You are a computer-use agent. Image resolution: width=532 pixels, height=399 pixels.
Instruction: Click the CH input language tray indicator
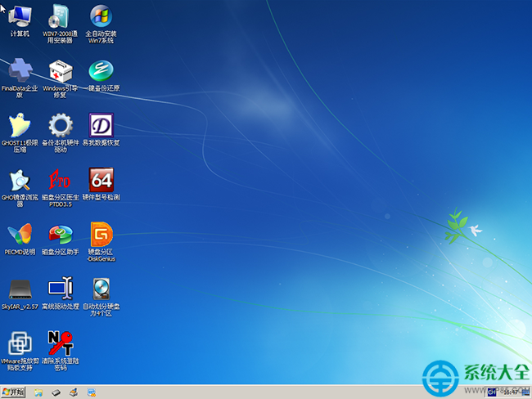(x=492, y=392)
